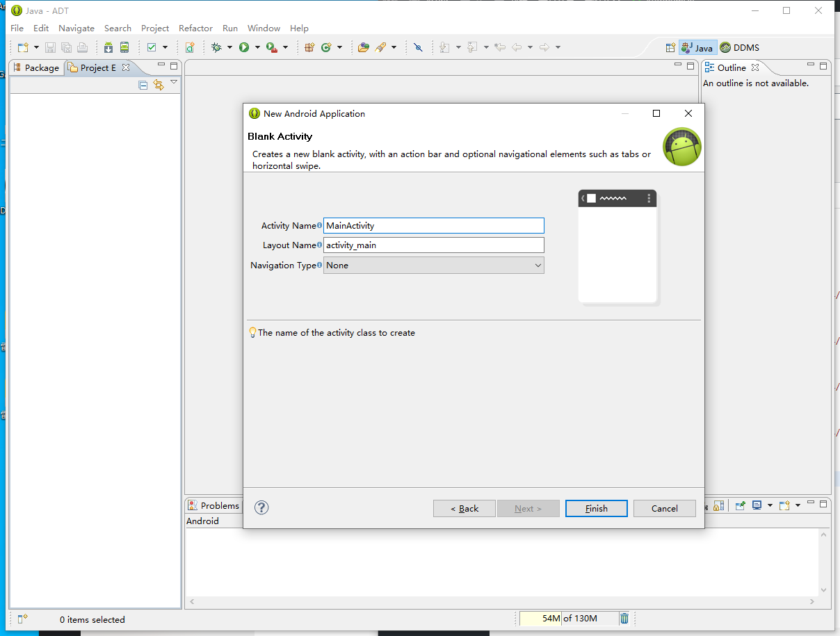Viewport: 840px width, 636px height.
Task: Click the Debug bug icon in toolbar
Action: click(216, 47)
